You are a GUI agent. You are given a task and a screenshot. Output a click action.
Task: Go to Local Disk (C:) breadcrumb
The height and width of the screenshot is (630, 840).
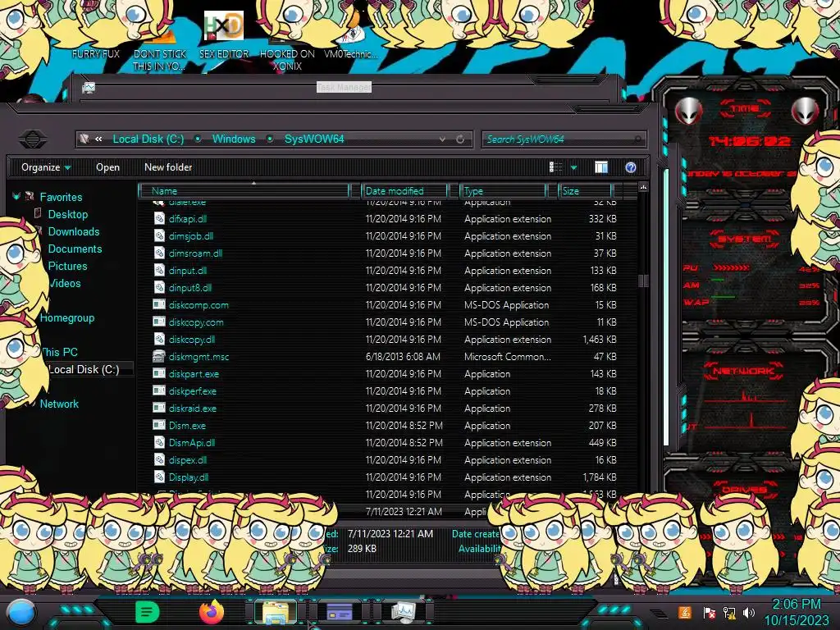(x=148, y=139)
